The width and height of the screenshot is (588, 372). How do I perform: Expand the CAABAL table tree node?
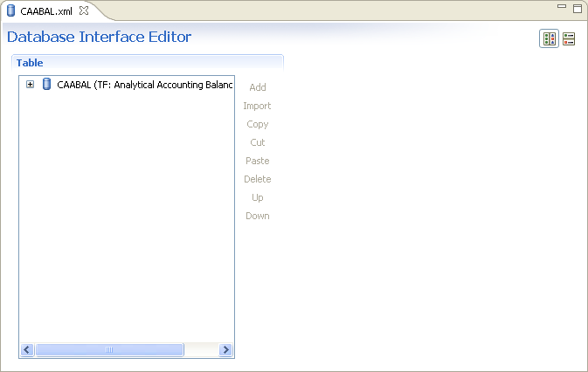point(30,85)
